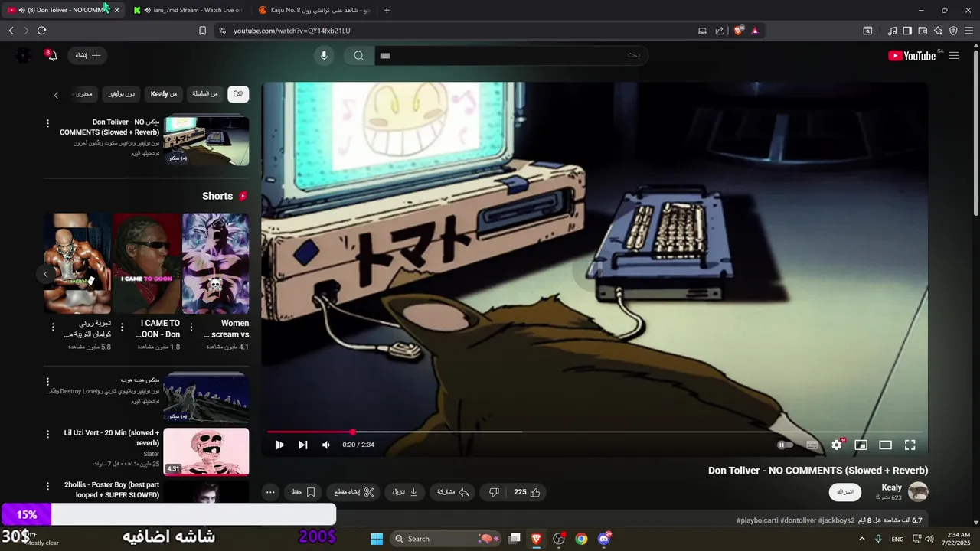Viewport: 980px width, 551px height.
Task: Open the Kealy channel name link
Action: (x=892, y=487)
